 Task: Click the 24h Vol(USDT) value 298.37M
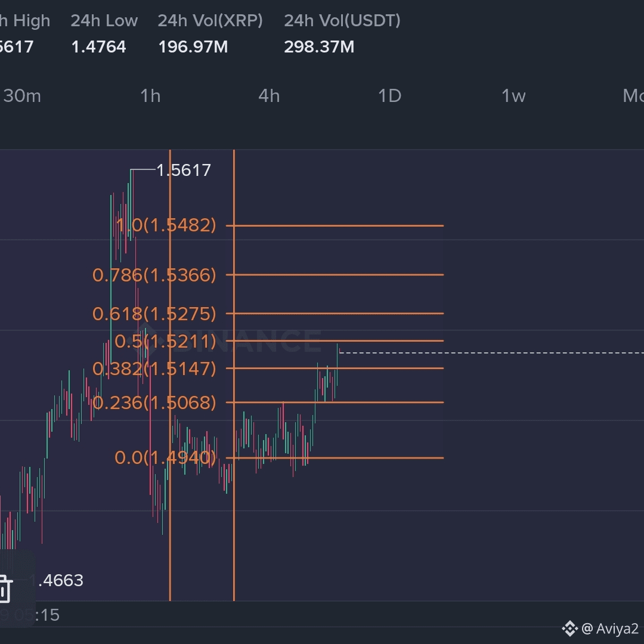(318, 47)
